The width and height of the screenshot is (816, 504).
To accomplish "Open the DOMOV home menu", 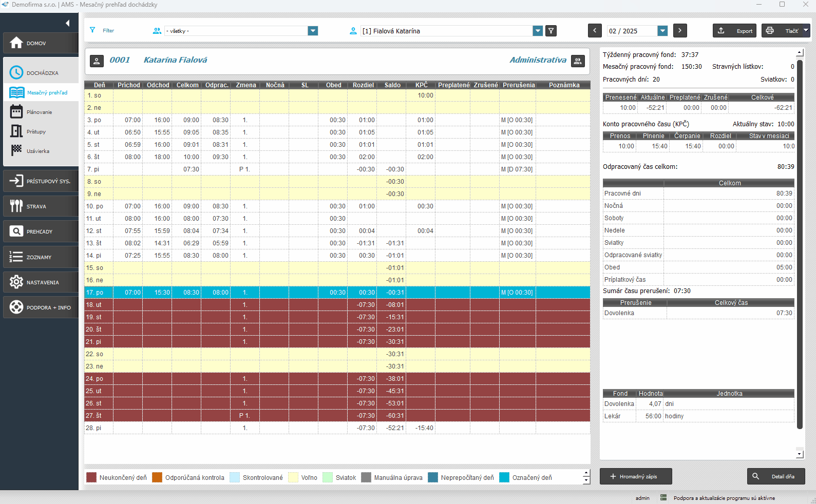I will point(41,43).
